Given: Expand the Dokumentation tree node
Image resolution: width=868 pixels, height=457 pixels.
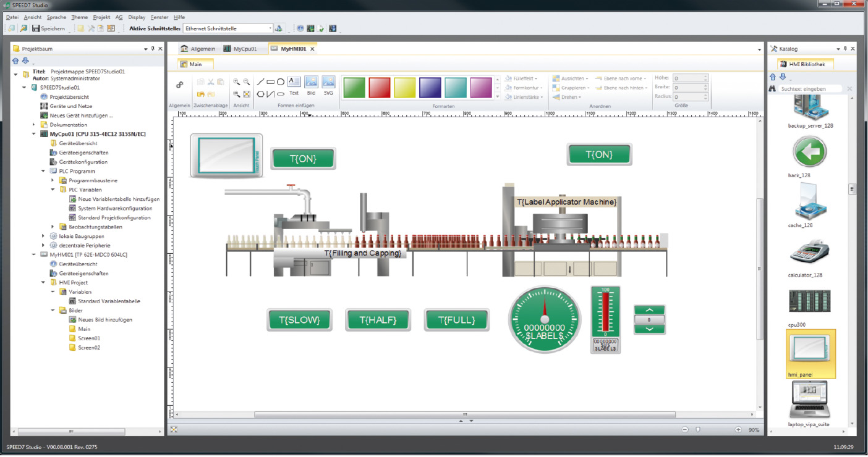Looking at the screenshot, I should click(34, 125).
